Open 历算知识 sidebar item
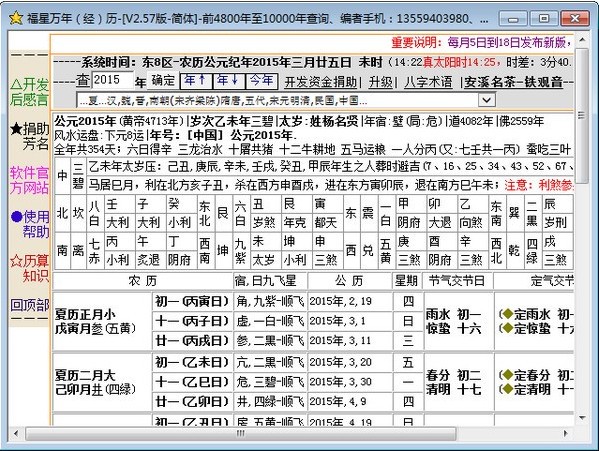 click(29, 268)
